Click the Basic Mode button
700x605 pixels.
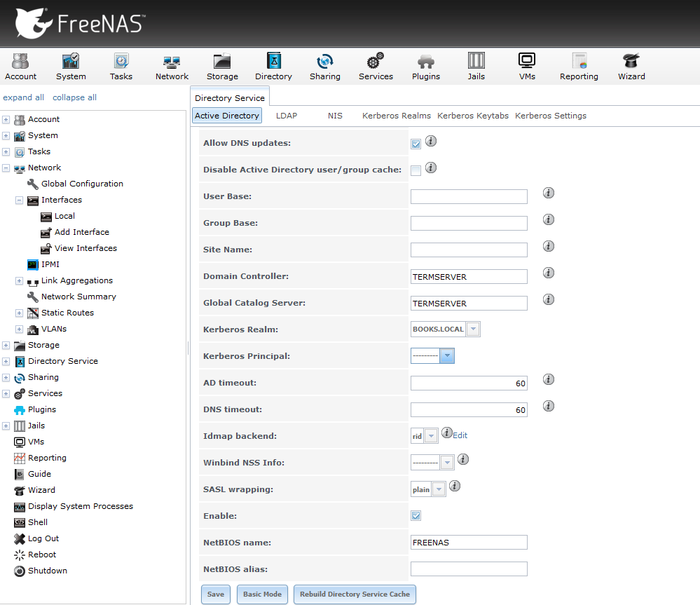coord(262,594)
